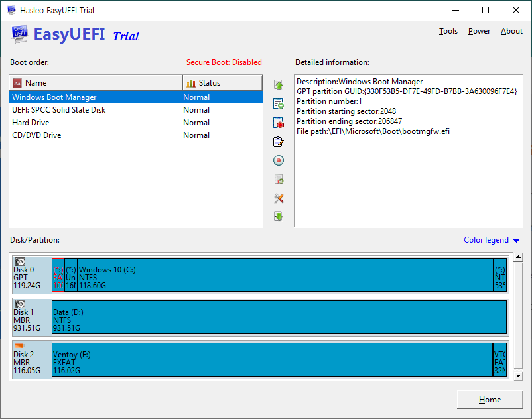The image size is (532, 419).
Task: Sort boot entries by Name column header
Action: [96, 83]
